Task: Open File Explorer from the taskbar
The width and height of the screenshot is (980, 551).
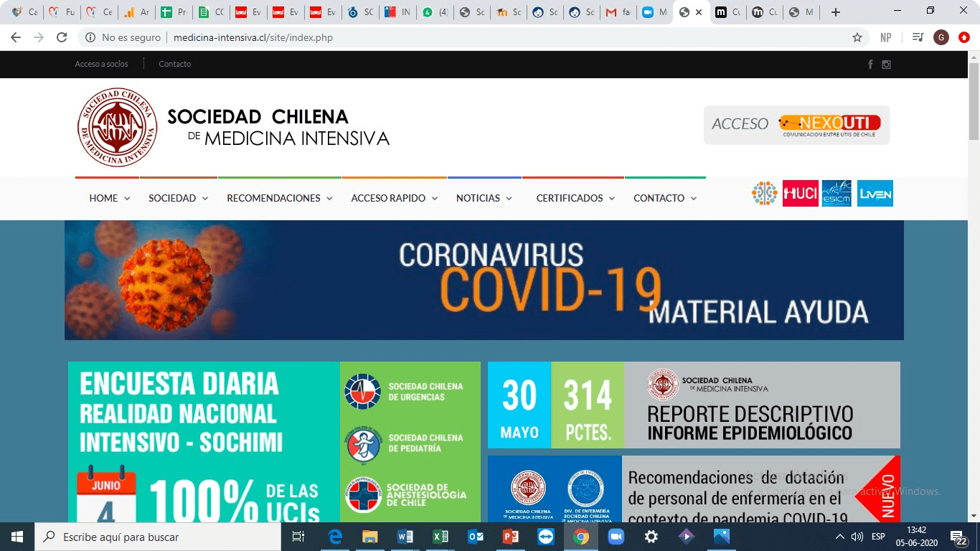Action: pos(370,537)
